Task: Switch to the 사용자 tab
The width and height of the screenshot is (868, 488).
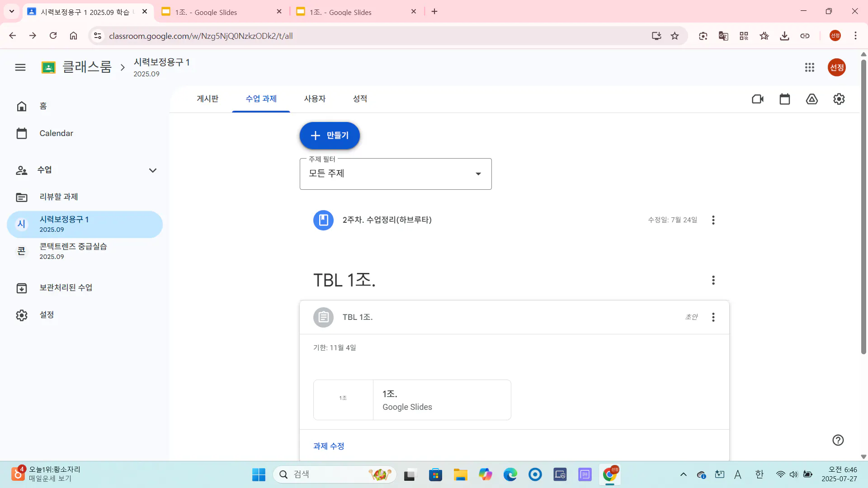Action: (x=315, y=99)
